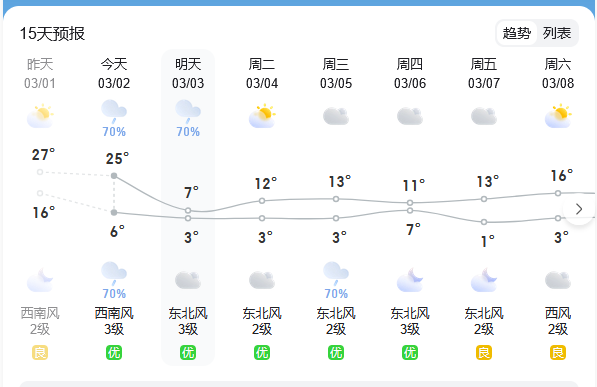Click the 15天预报 heading
597x387 pixels.
pyautogui.click(x=52, y=34)
